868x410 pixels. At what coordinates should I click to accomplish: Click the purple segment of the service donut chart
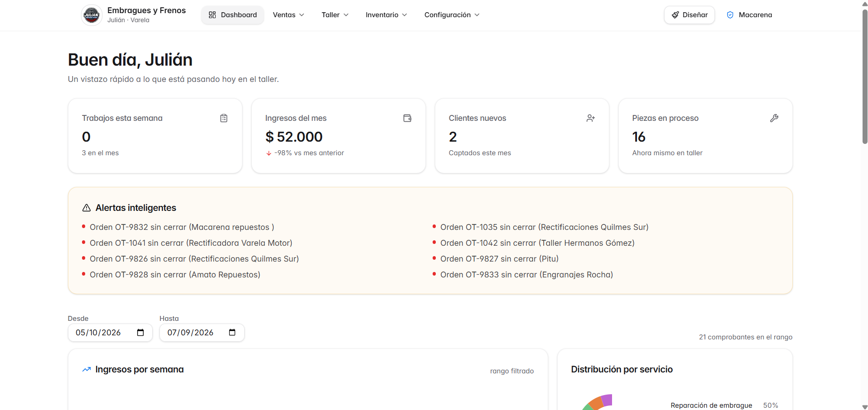tap(607, 400)
